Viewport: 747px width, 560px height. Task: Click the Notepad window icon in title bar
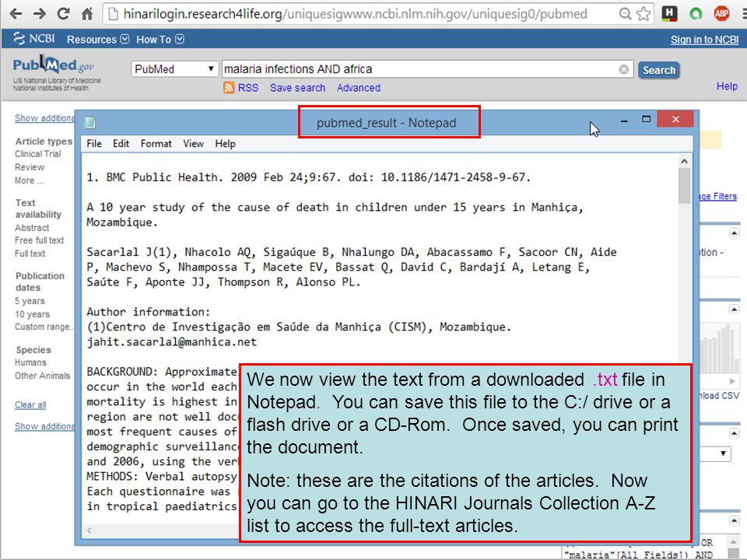pos(90,122)
